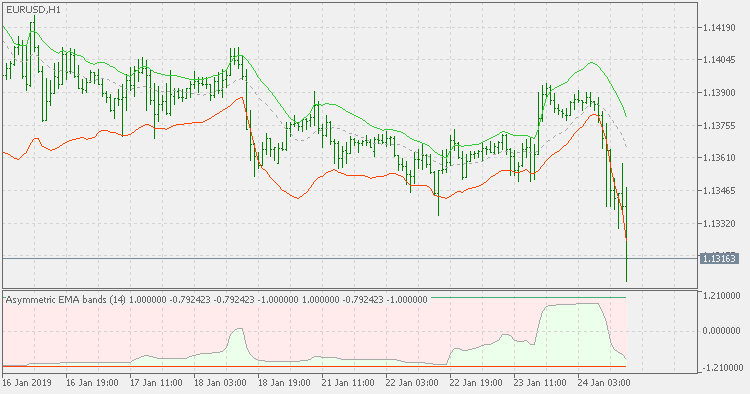Click the 1.13900 price scale value

[x=719, y=92]
